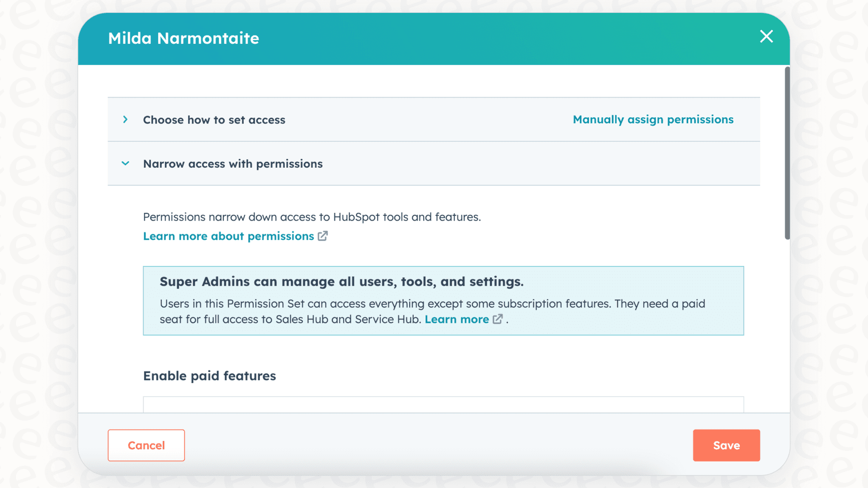Open Manually assign permissions

coord(653,119)
